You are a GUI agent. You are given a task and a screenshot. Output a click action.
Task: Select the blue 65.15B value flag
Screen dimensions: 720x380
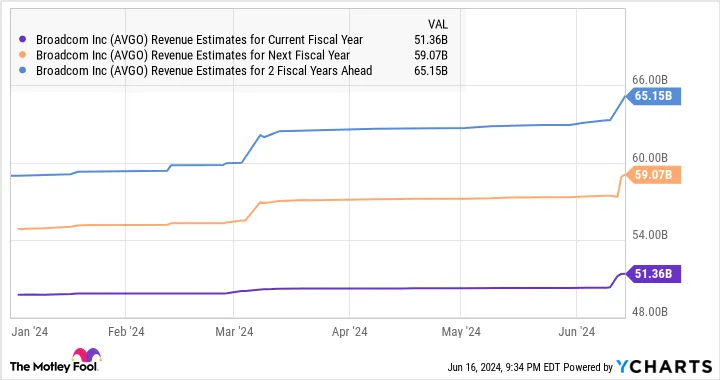tap(653, 96)
